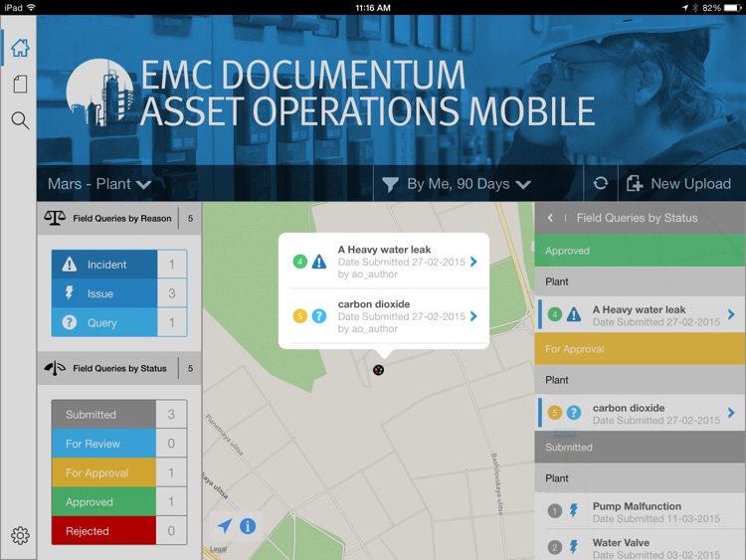Click the Wi-Fi indicator in status bar
The image size is (746, 560).
[x=31, y=7]
